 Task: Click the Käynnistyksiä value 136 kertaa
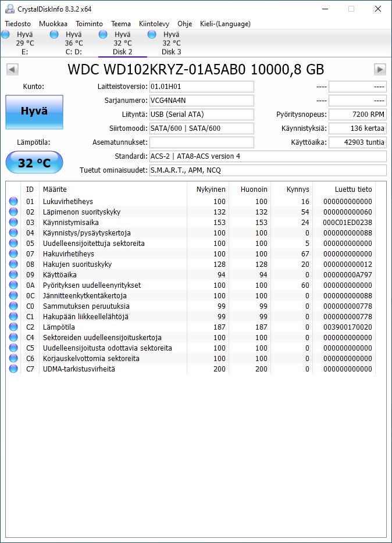358,128
